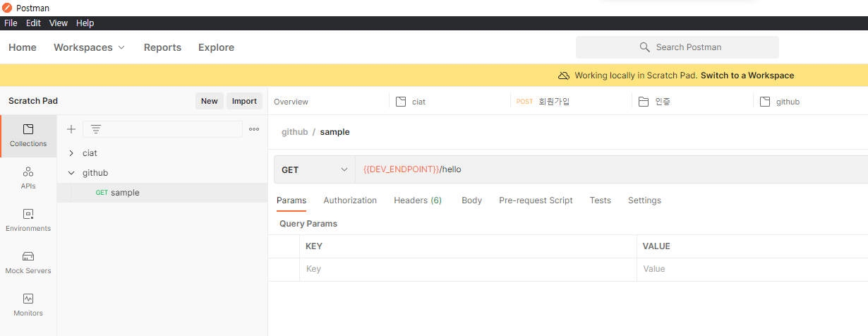
Task: Open the Mock Servers sidebar panel
Action: (x=28, y=263)
